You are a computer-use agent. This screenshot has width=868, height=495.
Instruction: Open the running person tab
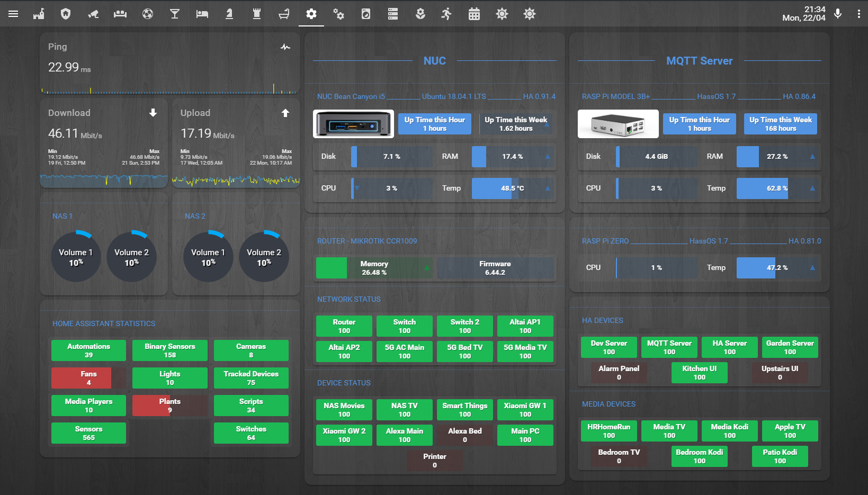point(446,14)
